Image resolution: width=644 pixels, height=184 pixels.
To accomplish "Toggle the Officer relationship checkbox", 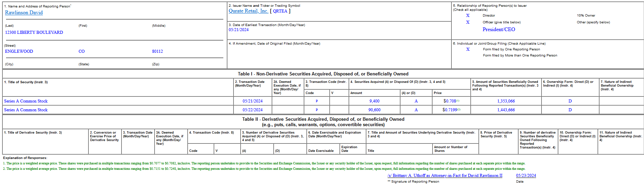I will 468,22.
